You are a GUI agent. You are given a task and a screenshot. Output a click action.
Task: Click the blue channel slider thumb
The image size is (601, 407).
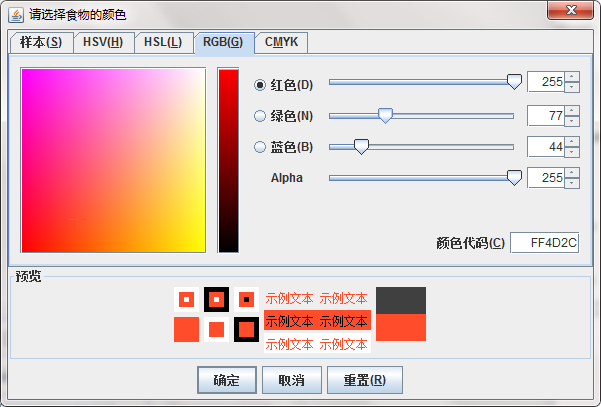point(361,146)
